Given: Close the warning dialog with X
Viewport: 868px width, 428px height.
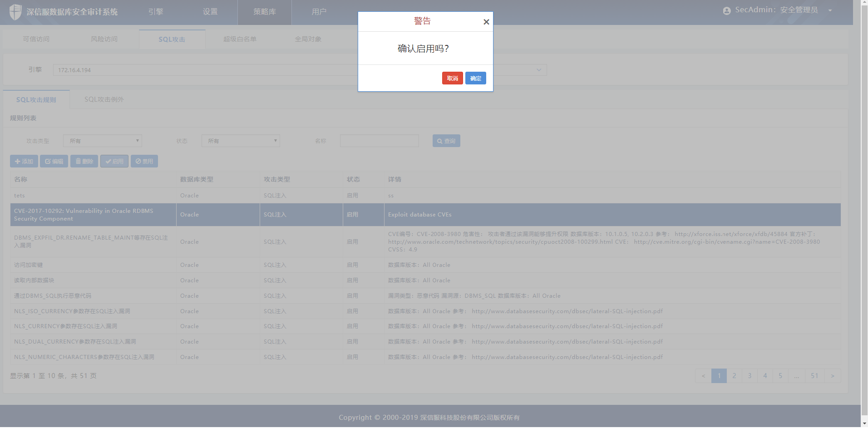Looking at the screenshot, I should (x=486, y=22).
